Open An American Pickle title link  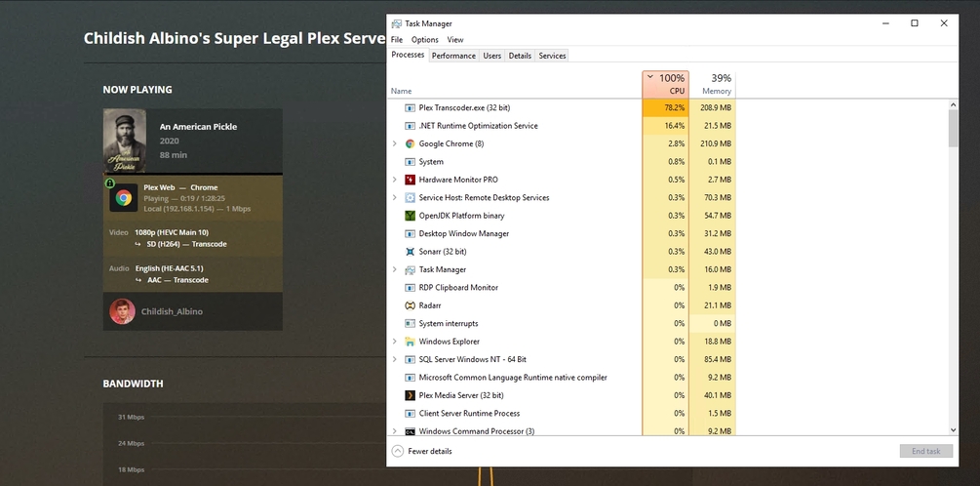(198, 126)
